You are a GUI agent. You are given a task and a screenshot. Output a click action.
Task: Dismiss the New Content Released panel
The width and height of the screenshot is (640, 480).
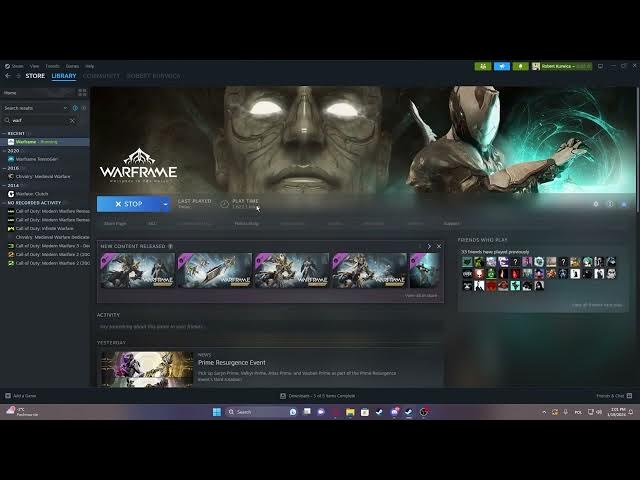[x=439, y=246]
